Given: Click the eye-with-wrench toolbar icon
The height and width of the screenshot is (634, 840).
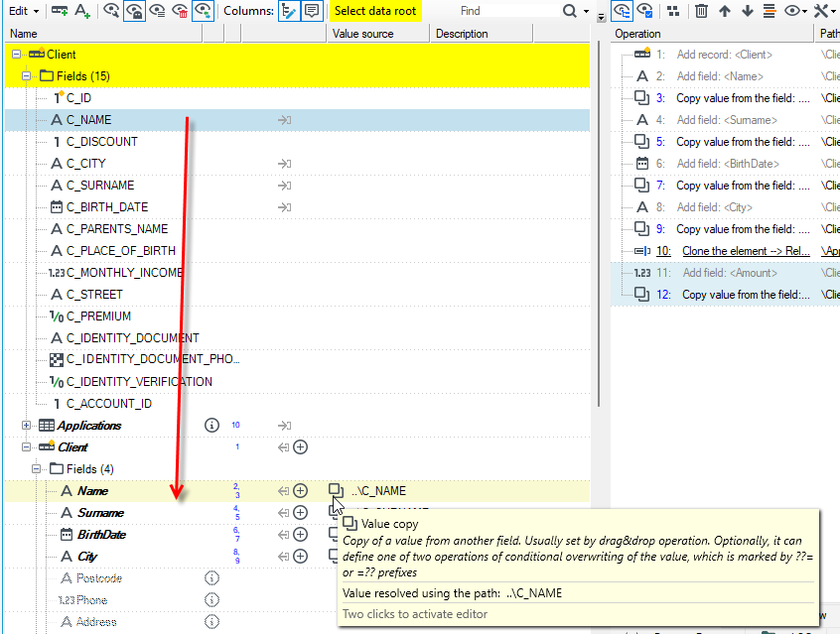Looking at the screenshot, I should 111,11.
